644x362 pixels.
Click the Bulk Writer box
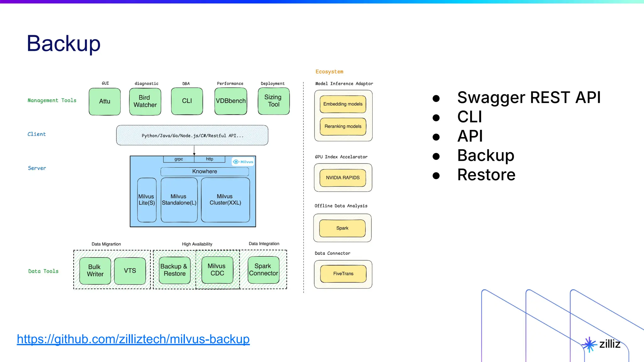click(x=95, y=271)
